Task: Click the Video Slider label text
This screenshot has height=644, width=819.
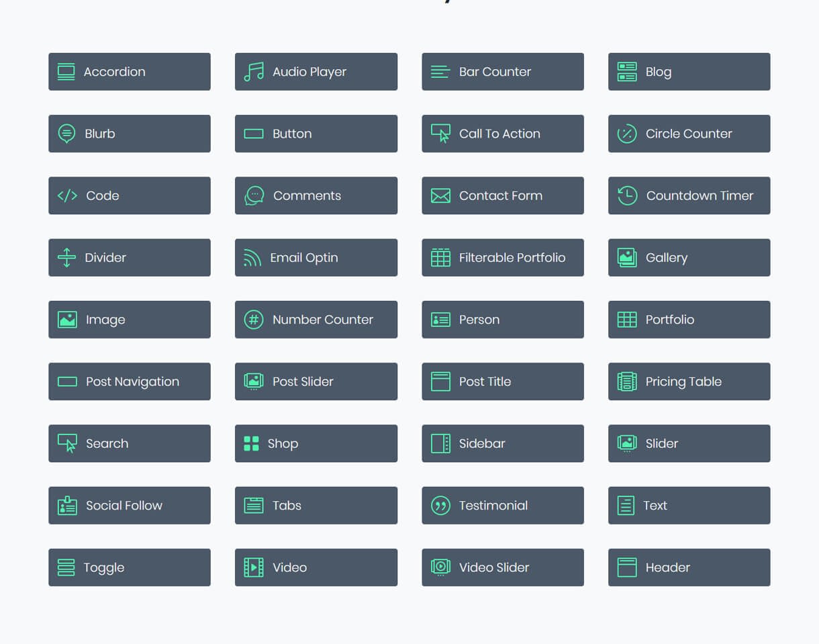Action: tap(494, 567)
